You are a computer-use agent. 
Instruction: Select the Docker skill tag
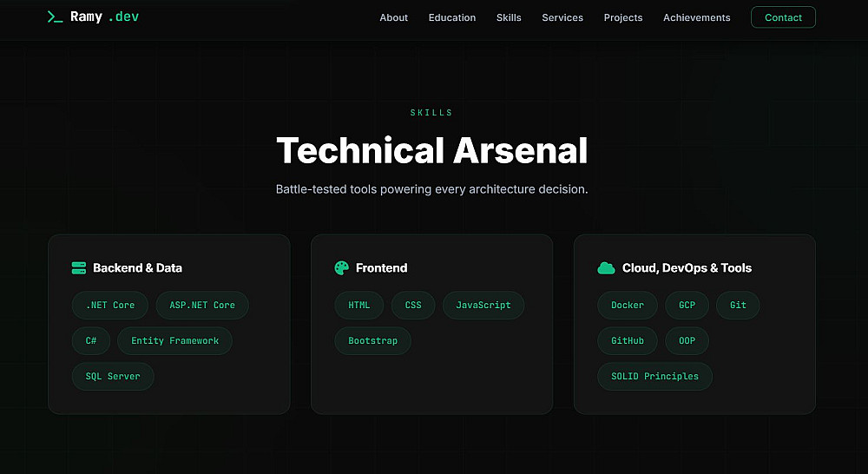coord(628,306)
